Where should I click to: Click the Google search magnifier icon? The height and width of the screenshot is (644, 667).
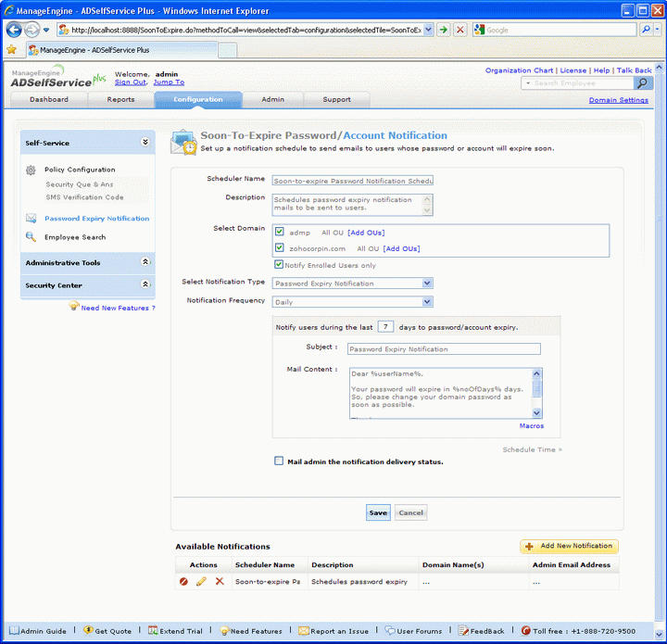pyautogui.click(x=646, y=30)
